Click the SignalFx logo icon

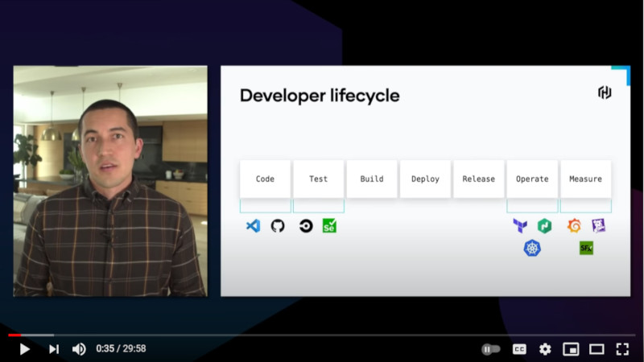pyautogui.click(x=586, y=248)
